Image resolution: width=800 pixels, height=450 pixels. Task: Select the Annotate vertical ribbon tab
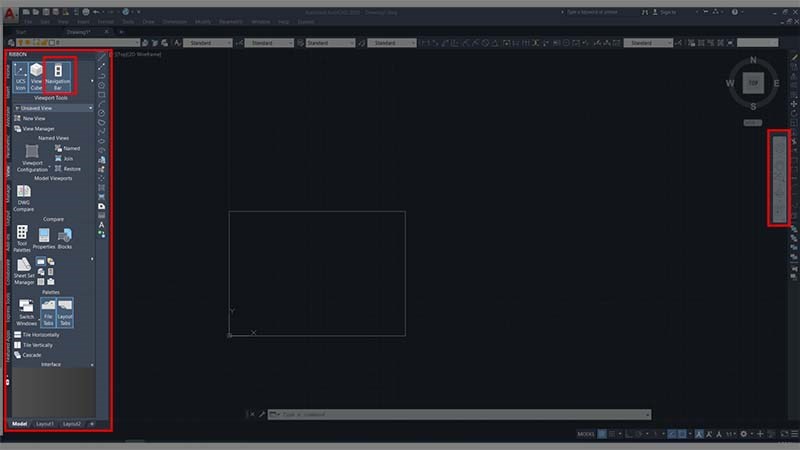point(8,117)
